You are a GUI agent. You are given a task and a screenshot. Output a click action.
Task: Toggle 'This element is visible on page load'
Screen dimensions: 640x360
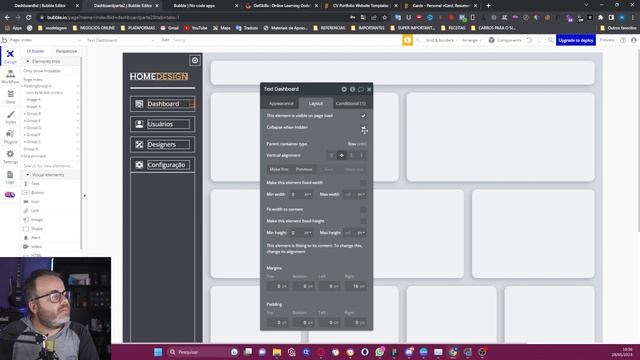tap(363, 116)
